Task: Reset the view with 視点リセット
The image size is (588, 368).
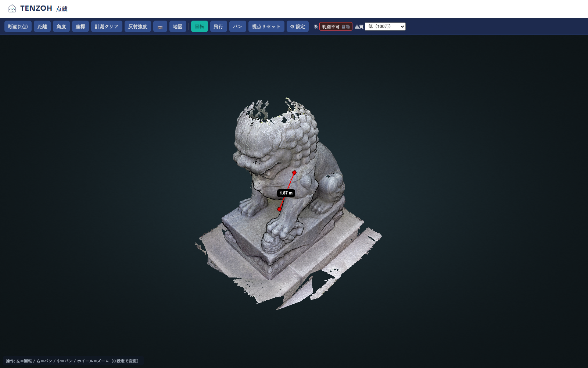Action: (x=266, y=26)
